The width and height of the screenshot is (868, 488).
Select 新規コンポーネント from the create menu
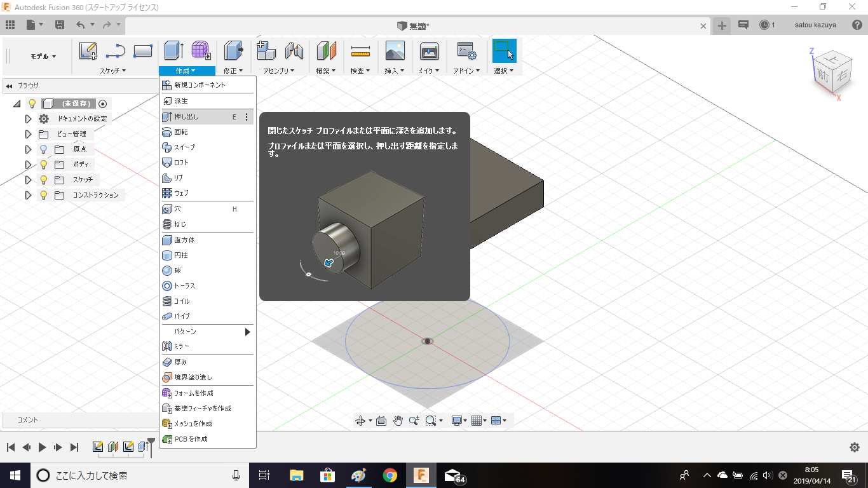tap(207, 85)
